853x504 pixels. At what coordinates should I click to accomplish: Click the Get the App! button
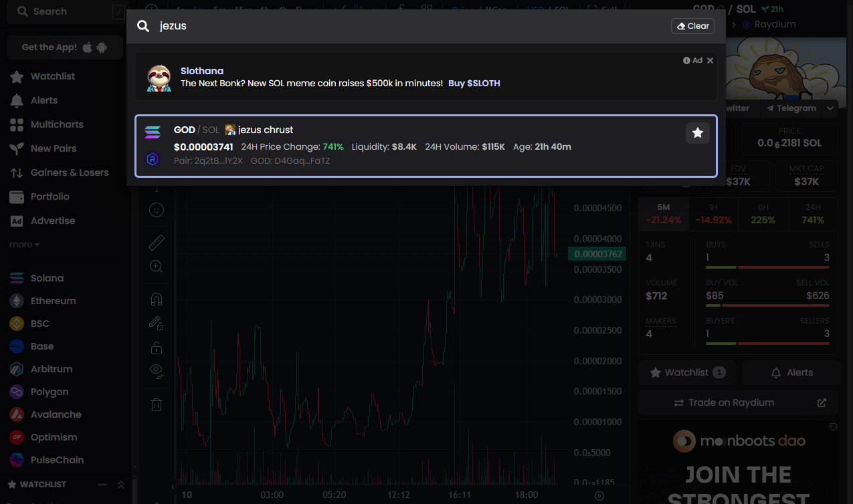pyautogui.click(x=65, y=47)
